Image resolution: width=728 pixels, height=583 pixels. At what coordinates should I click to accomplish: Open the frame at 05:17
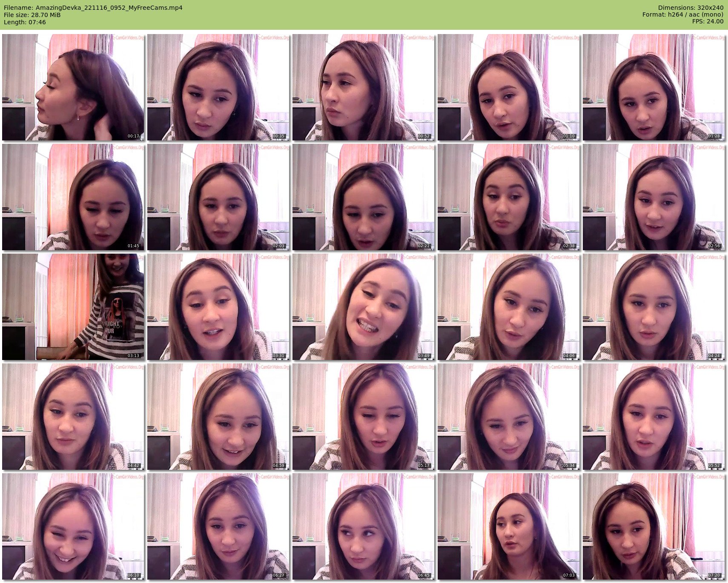[x=364, y=417]
